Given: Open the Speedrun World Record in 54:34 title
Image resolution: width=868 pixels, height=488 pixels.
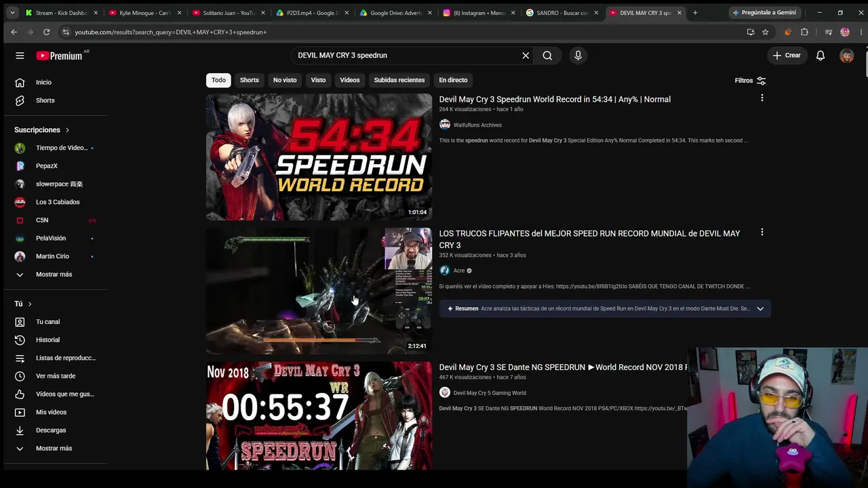Looking at the screenshot, I should click(x=555, y=100).
